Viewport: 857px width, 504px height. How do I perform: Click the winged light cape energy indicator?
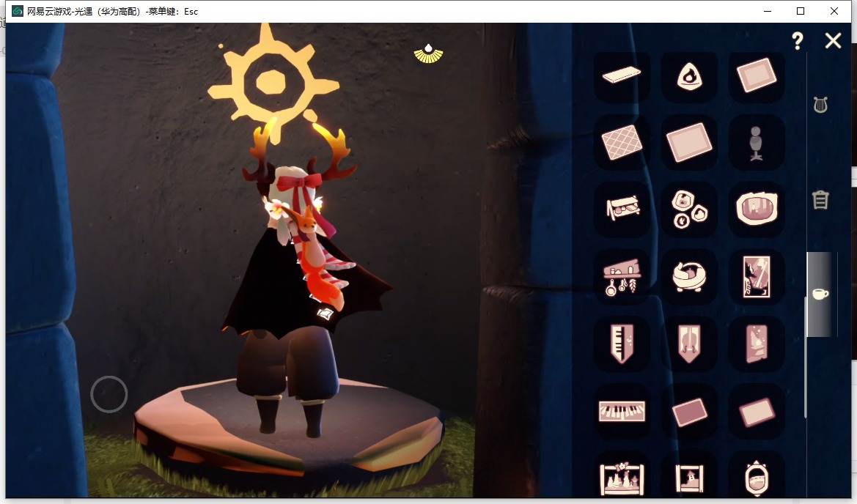pos(428,53)
